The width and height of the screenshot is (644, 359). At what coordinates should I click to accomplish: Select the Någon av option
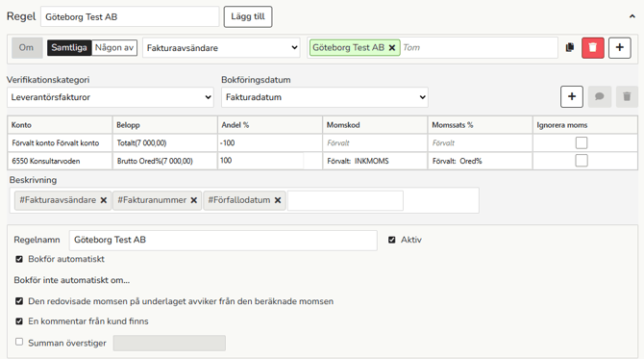click(x=114, y=48)
